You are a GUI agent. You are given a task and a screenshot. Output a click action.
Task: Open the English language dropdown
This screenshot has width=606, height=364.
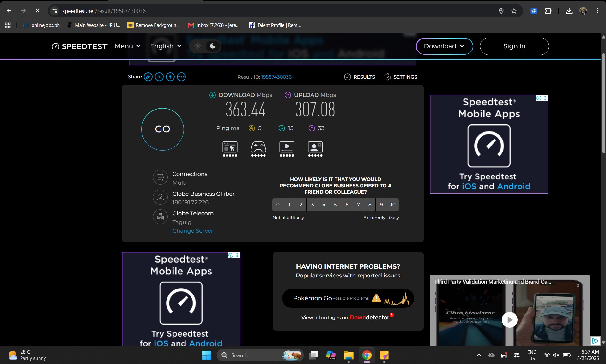(x=166, y=46)
